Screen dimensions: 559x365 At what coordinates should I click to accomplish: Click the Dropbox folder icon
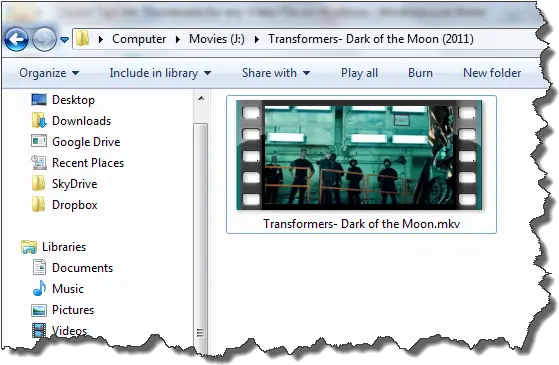point(39,205)
